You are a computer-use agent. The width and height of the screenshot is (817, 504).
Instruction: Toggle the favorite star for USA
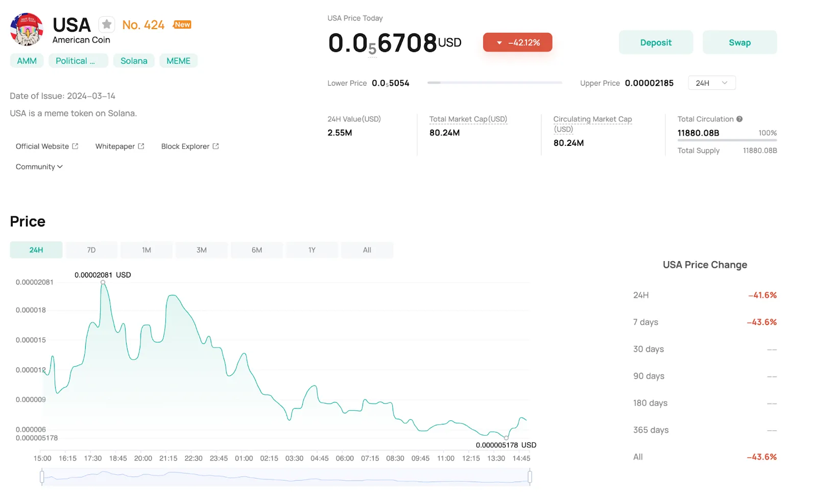(x=106, y=24)
